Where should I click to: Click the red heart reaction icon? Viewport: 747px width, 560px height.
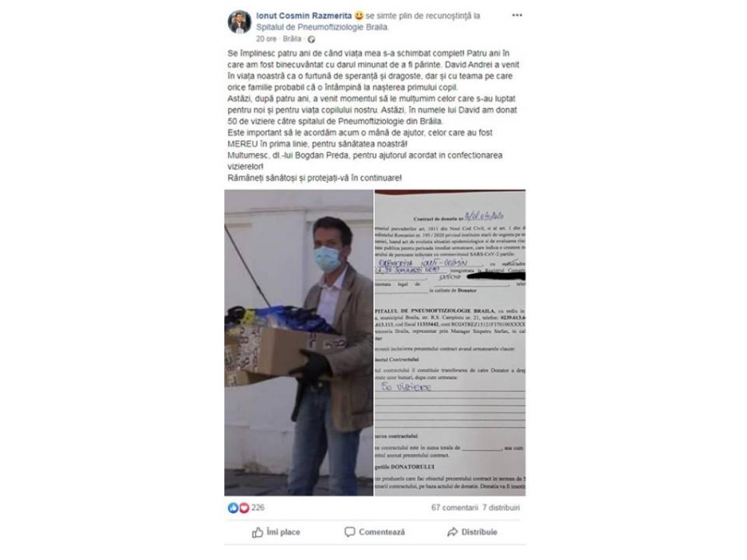coord(243,508)
